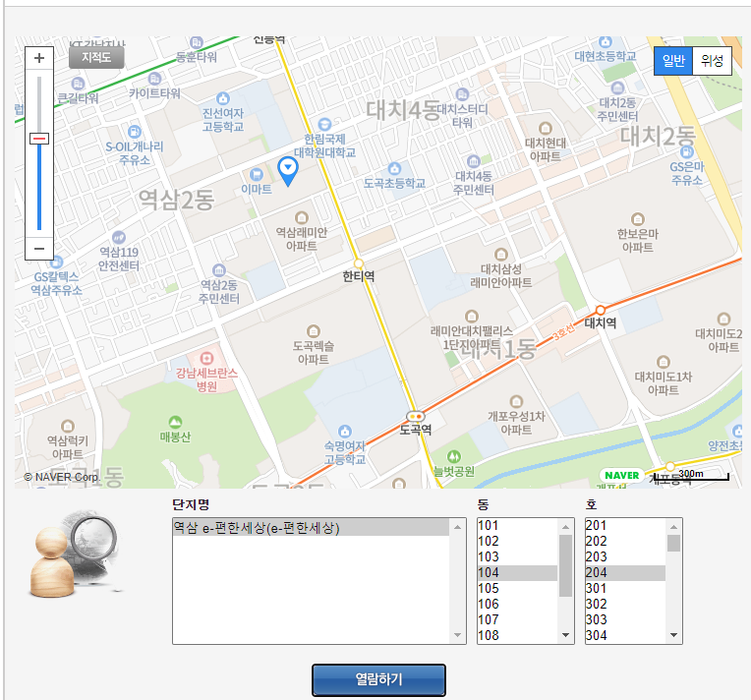Select building 101 in 동 list
Screen dimensions: 751x700
(x=517, y=526)
